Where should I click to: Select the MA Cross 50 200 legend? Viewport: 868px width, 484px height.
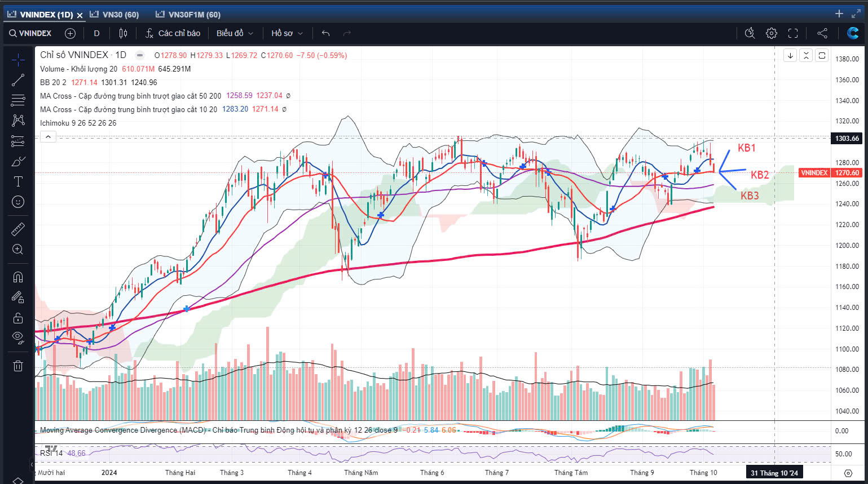point(130,96)
